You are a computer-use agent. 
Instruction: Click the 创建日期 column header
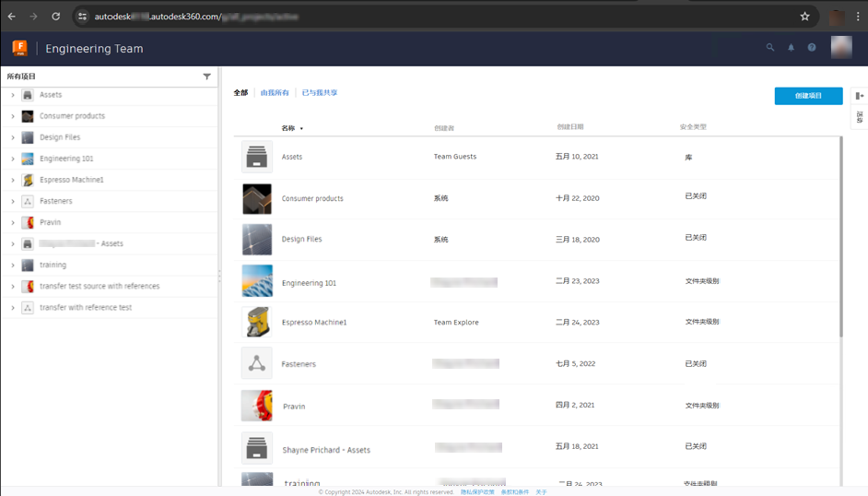click(570, 127)
